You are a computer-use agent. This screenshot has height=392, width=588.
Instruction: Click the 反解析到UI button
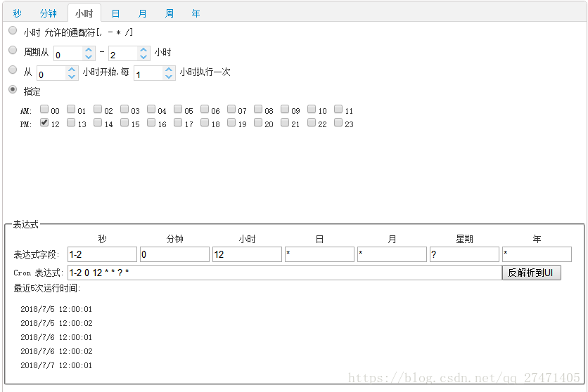[x=531, y=273]
